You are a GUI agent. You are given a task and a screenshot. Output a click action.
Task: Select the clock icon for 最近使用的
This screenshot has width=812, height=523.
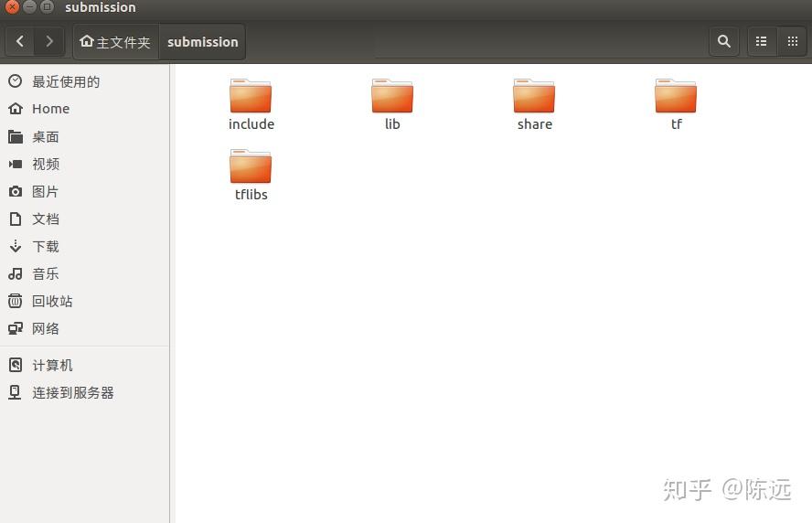(16, 81)
